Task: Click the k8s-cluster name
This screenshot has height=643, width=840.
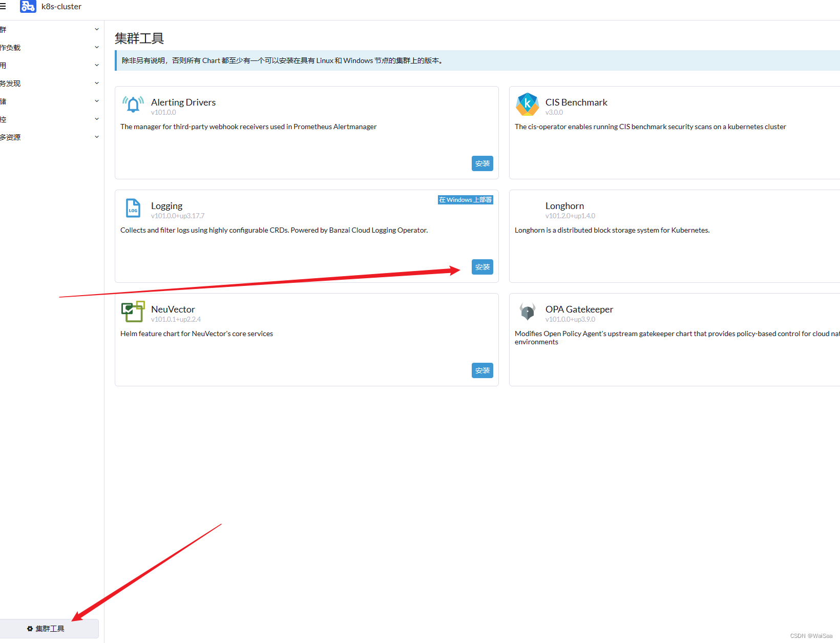Action: (61, 7)
